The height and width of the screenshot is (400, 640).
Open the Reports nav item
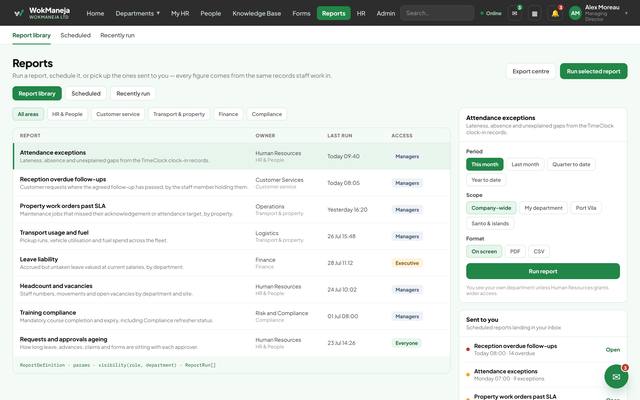click(333, 13)
